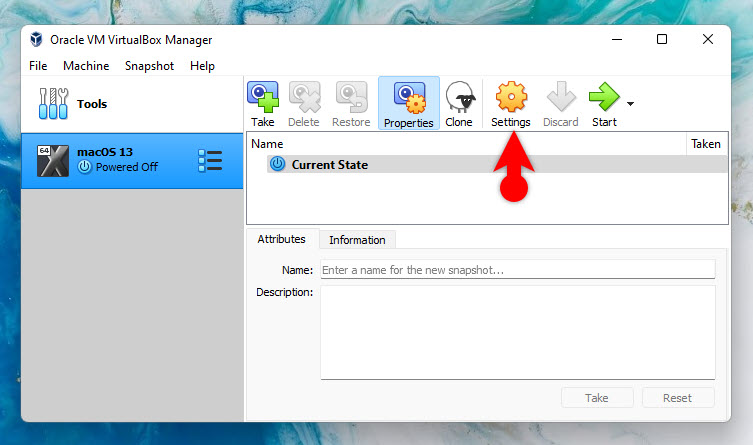The height and width of the screenshot is (445, 753).
Task: Click the Delete snapshot toolbar icon
Action: pyautogui.click(x=304, y=97)
